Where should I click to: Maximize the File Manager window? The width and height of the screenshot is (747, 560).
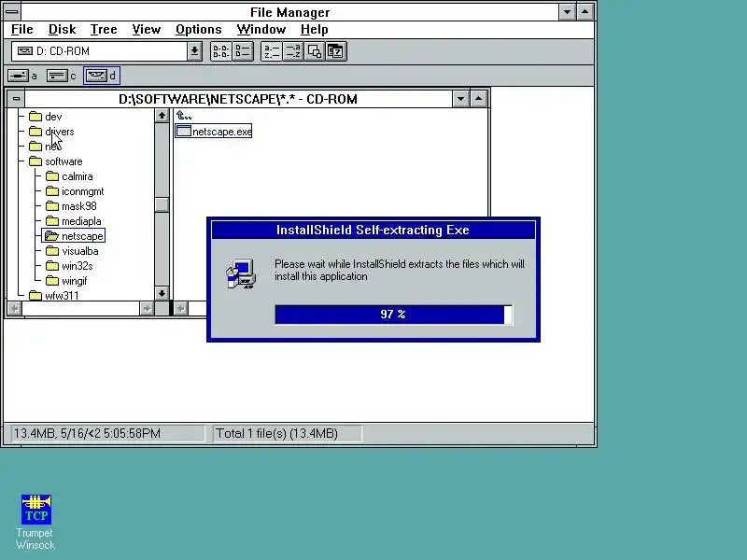coord(585,11)
